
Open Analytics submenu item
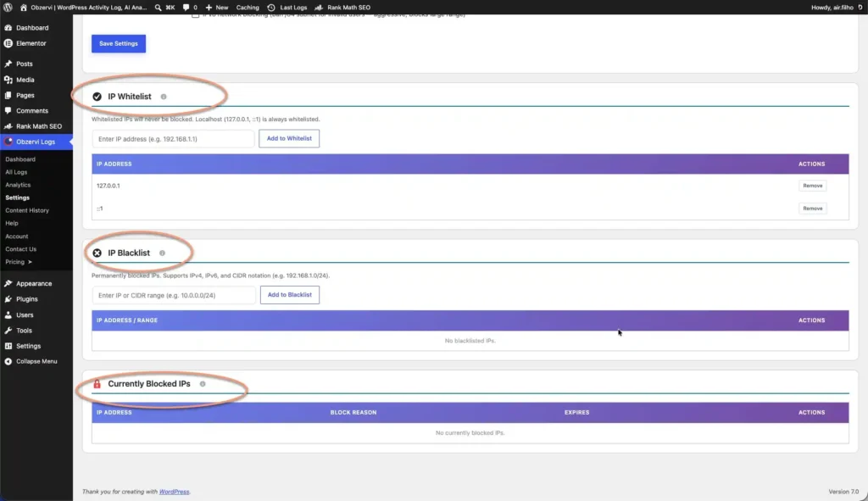[18, 185]
